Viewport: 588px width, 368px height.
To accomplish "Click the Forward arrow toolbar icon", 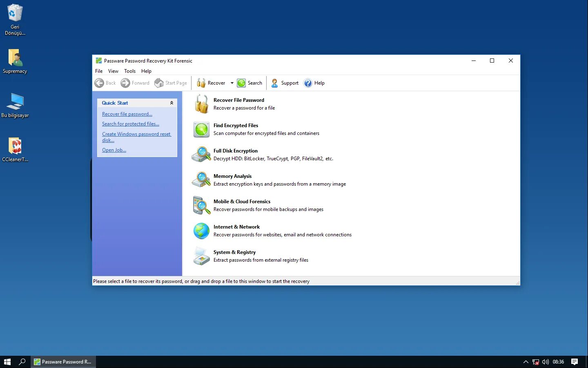I will (125, 83).
